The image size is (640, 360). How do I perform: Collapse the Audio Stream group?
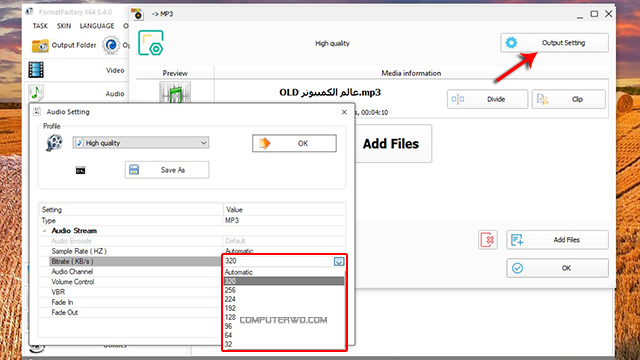coord(44,231)
